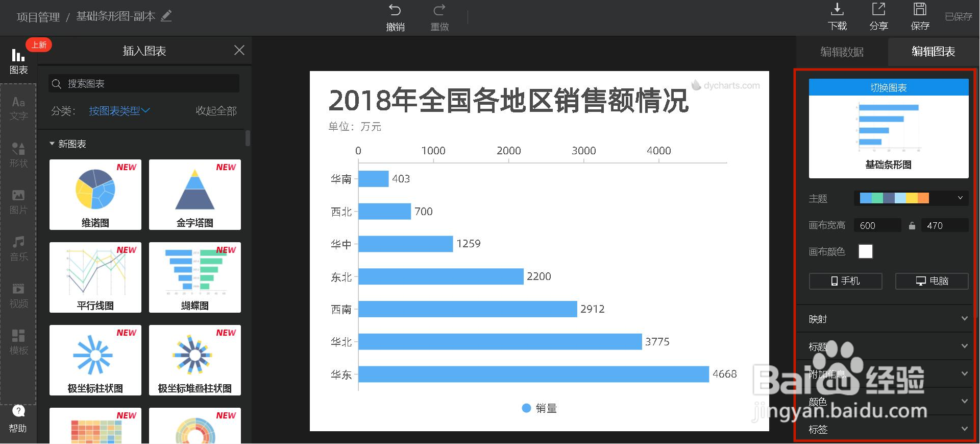Select the 单位：万元 subtitle
The image size is (980, 444).
355,127
